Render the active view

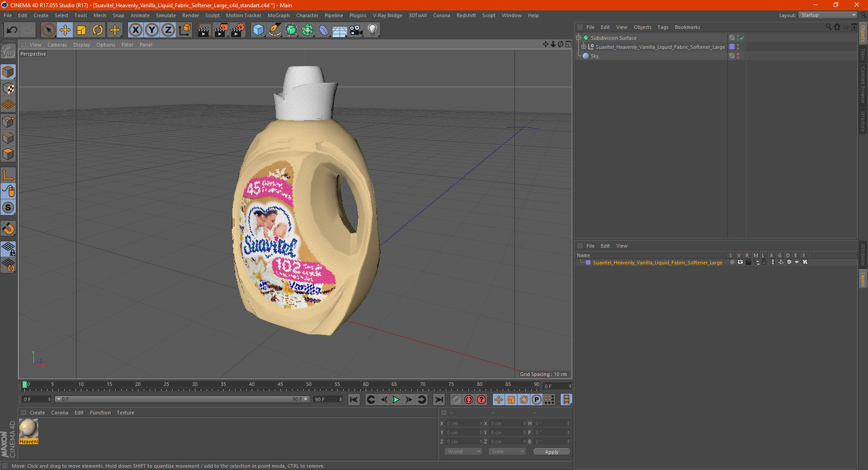click(204, 30)
